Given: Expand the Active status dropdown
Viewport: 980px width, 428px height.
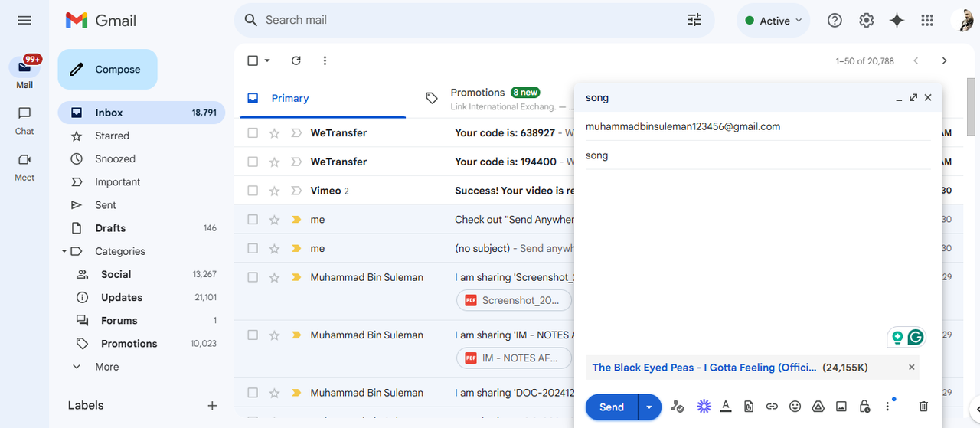Looking at the screenshot, I should pos(774,21).
